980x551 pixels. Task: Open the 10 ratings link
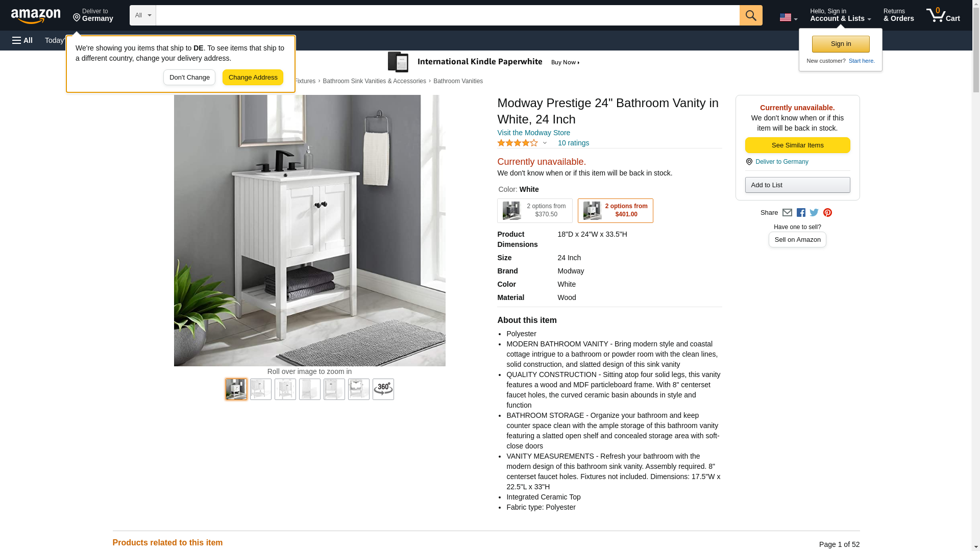pos(573,143)
